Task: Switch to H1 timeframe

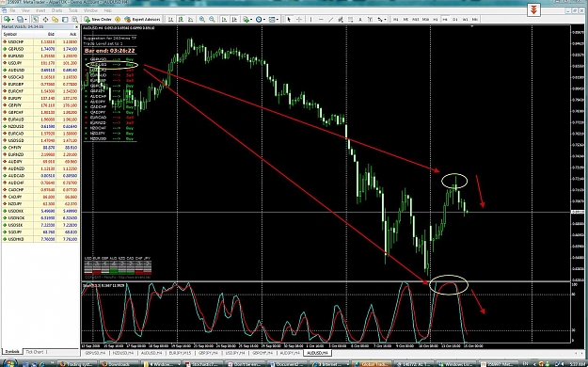Action: [x=436, y=19]
